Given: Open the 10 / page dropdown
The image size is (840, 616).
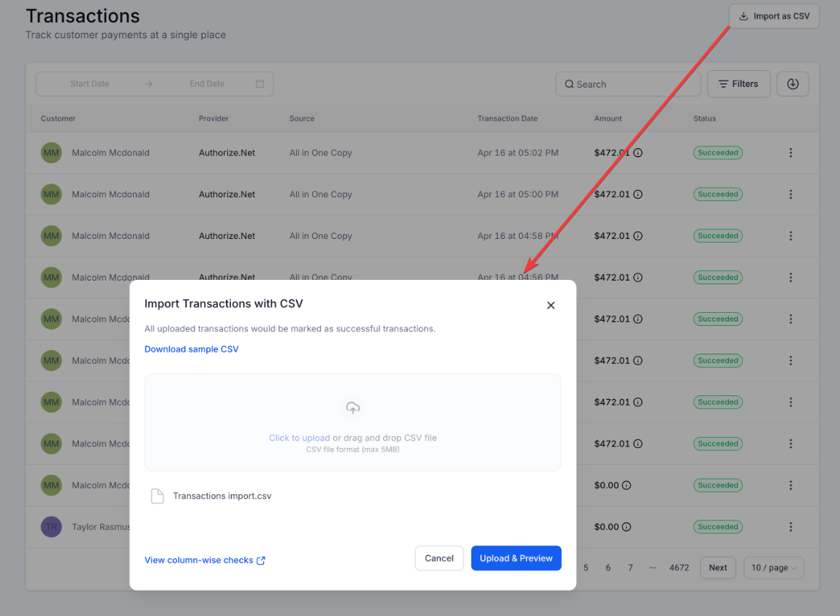Looking at the screenshot, I should coord(773,568).
